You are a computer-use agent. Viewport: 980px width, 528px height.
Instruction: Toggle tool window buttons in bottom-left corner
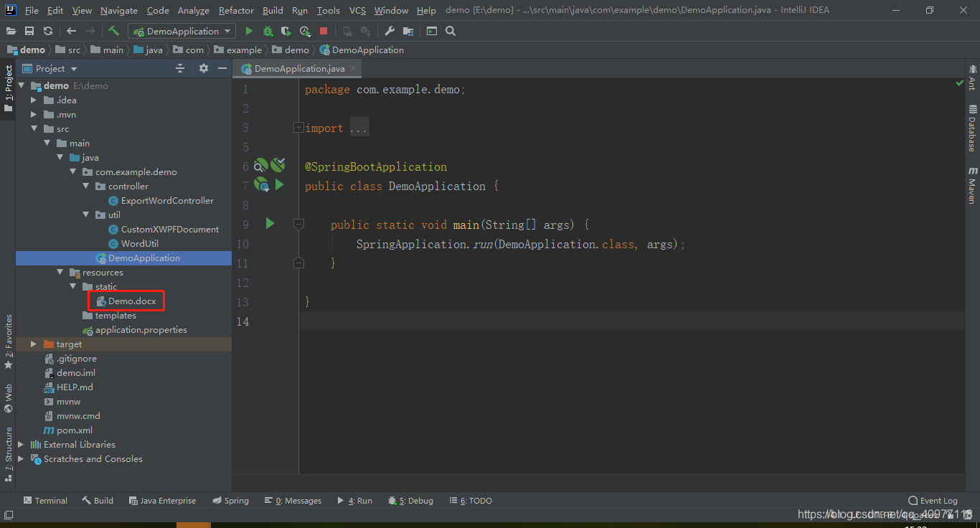[x=9, y=514]
